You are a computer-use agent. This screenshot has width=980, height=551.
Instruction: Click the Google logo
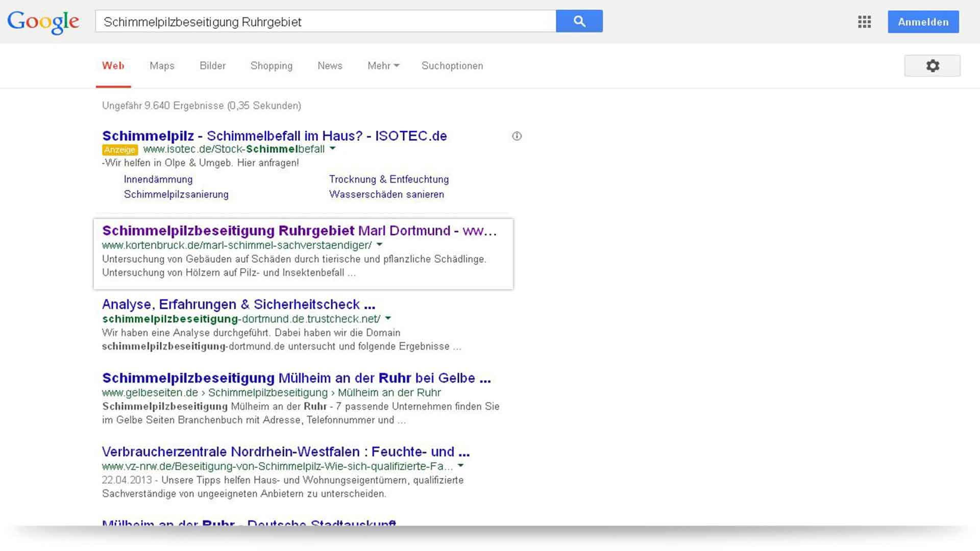click(43, 22)
